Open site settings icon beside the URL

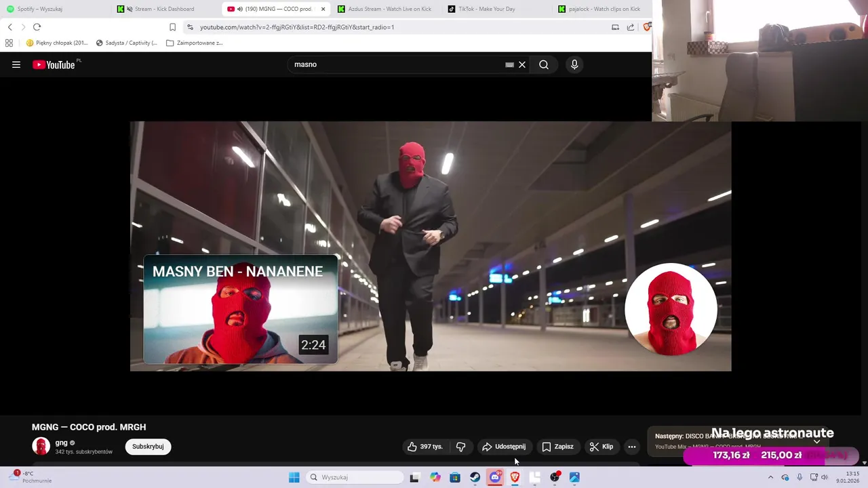tap(190, 27)
